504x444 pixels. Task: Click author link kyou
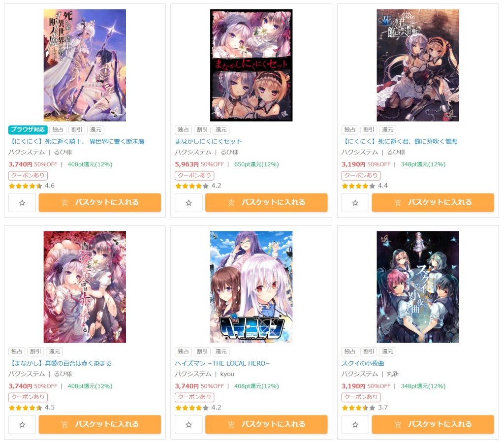pos(227,374)
